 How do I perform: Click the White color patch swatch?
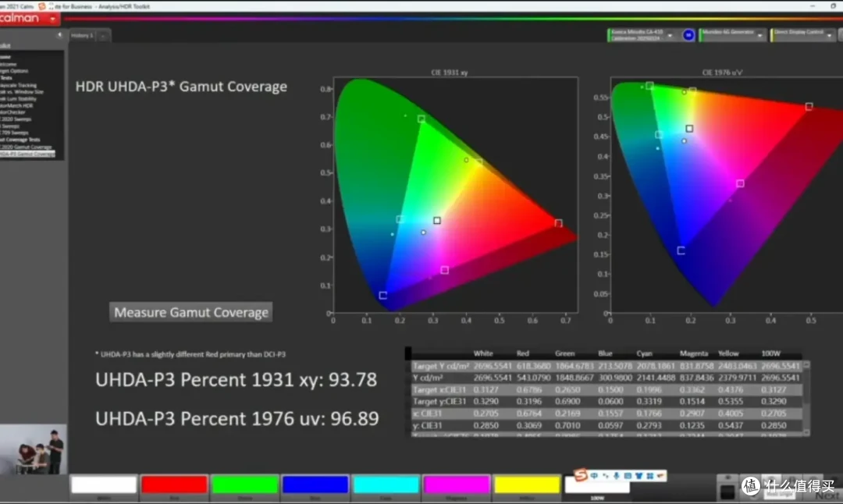click(104, 484)
